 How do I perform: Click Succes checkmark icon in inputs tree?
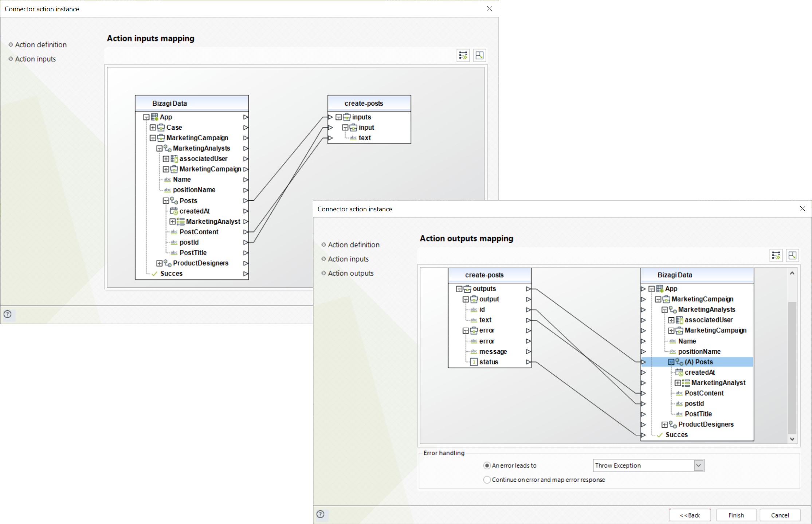154,274
